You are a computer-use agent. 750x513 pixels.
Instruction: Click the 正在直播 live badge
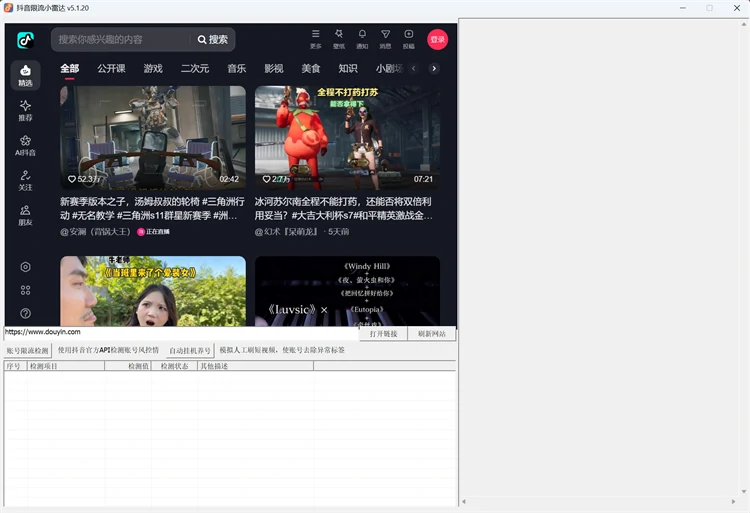coord(153,232)
